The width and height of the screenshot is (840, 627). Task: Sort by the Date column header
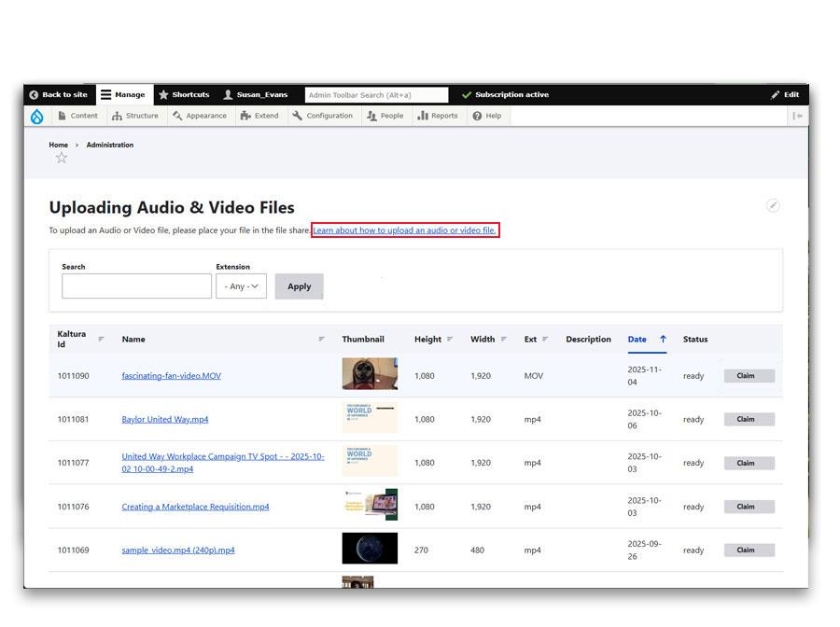pyautogui.click(x=637, y=339)
